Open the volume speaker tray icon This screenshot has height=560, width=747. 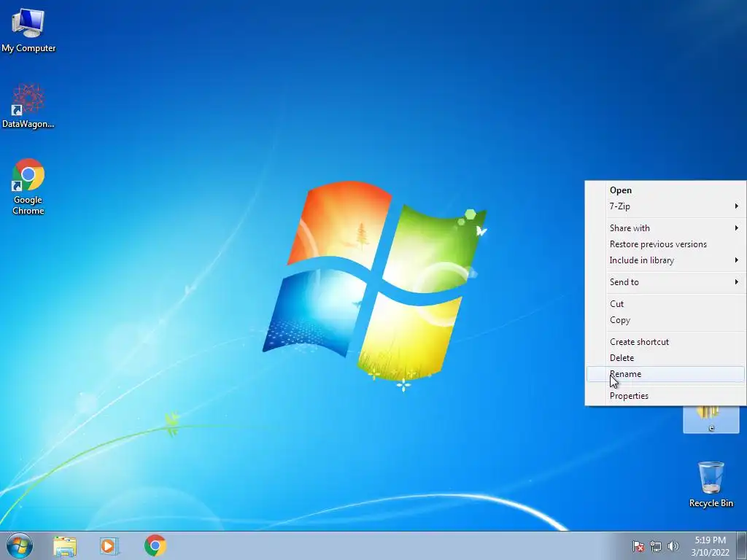click(x=673, y=546)
